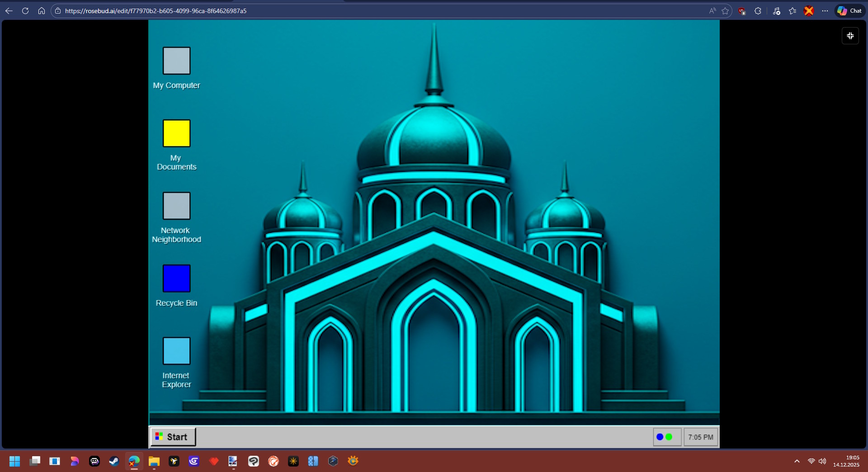Go back to the previous page
868x472 pixels.
coord(9,11)
